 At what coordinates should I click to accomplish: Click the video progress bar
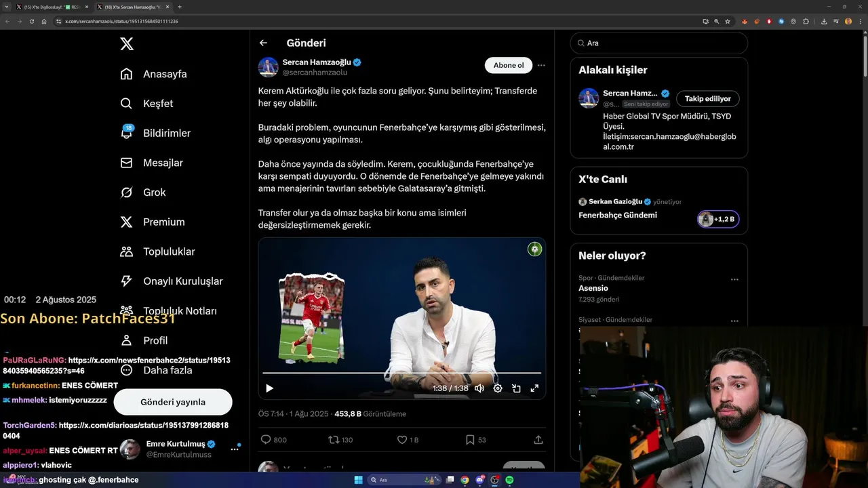click(401, 373)
